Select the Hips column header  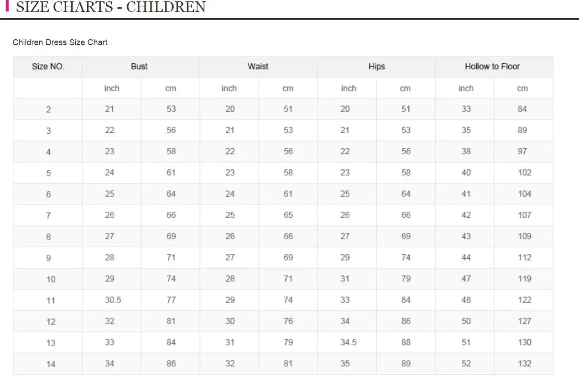coord(376,67)
